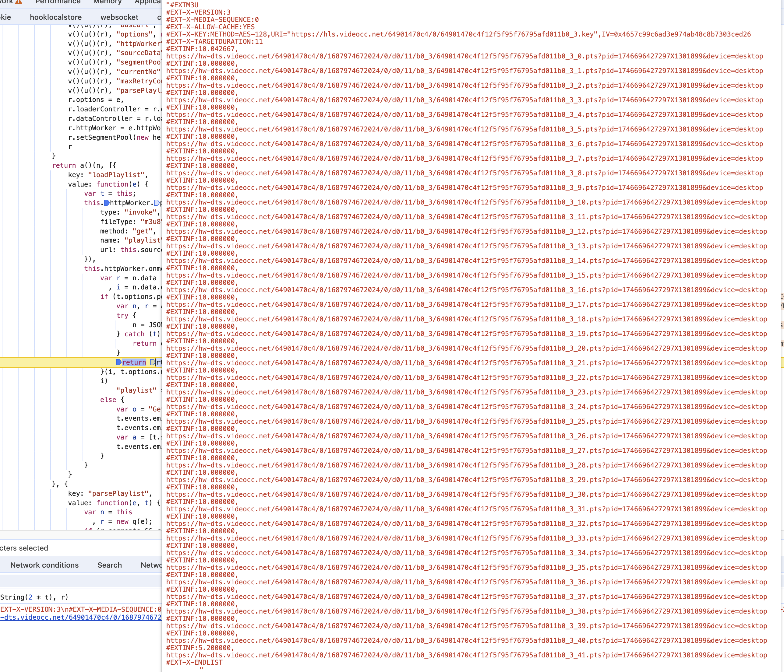Click the "parsePlaylist" key string in code
The width and height of the screenshot is (784, 672).
pos(119,494)
